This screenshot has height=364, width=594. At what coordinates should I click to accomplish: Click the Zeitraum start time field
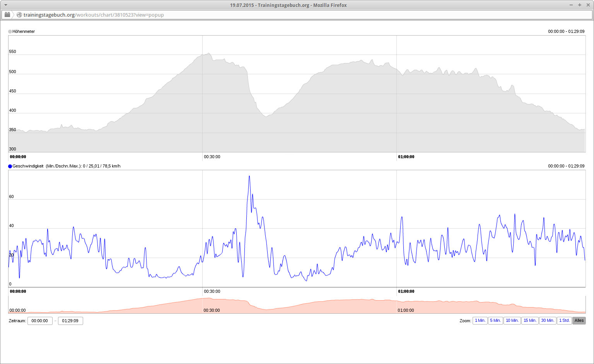click(40, 321)
